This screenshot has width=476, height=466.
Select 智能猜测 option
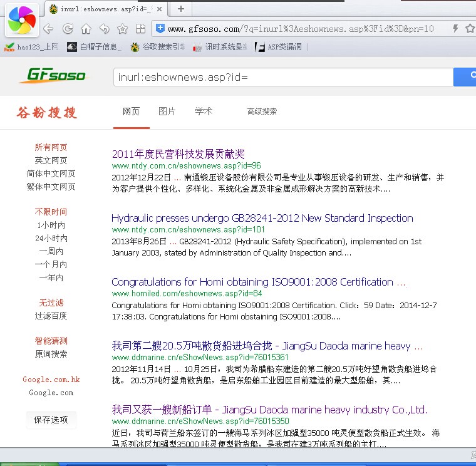click(x=51, y=341)
